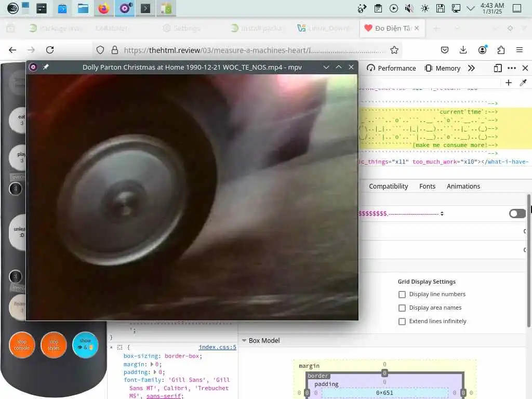This screenshot has height=399, width=532.
Task: Open the Firefox hamburger menu
Action: pyautogui.click(x=520, y=50)
